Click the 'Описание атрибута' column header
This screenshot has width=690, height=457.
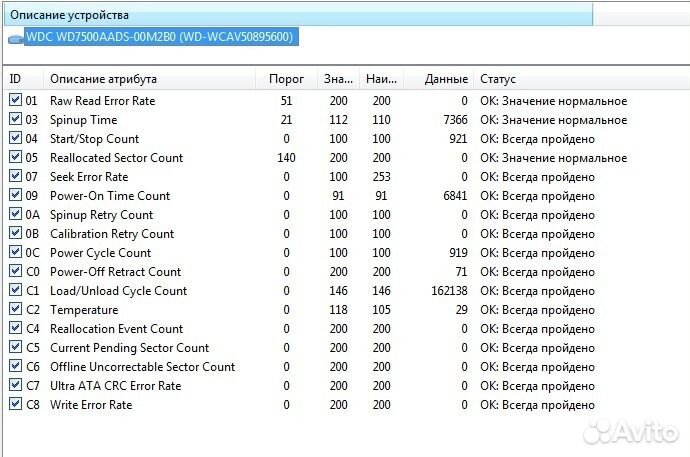tap(103, 79)
